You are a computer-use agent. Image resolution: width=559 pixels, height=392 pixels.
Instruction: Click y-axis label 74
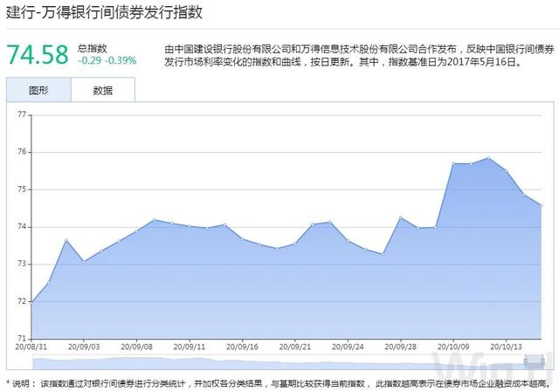[x=22, y=227]
